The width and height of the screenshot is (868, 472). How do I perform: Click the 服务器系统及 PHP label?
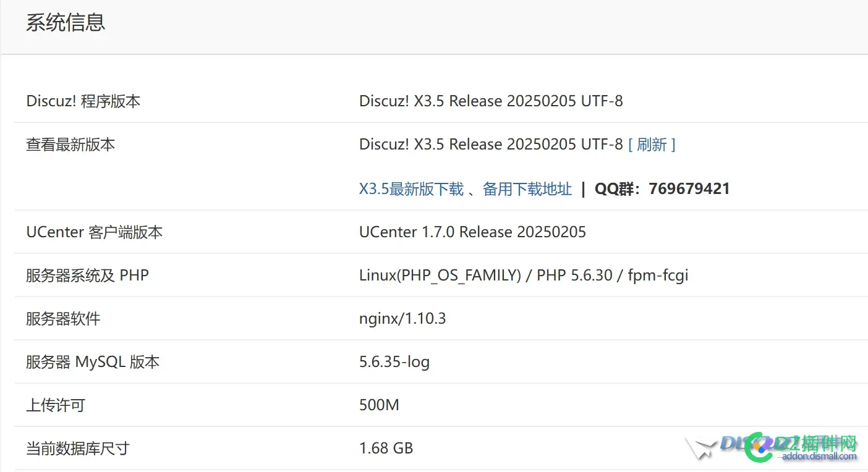(87, 276)
